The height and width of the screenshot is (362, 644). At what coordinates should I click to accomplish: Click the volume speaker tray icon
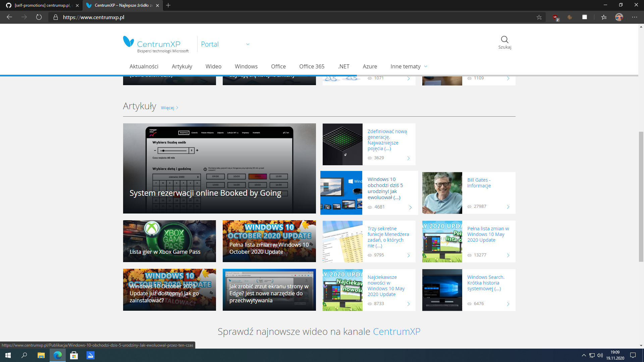coord(600,355)
